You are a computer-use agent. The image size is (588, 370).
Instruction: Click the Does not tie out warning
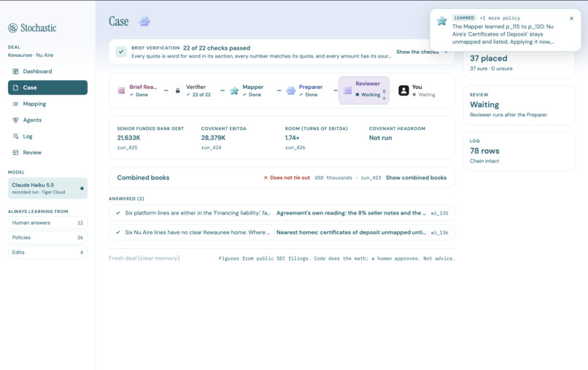tap(290, 178)
